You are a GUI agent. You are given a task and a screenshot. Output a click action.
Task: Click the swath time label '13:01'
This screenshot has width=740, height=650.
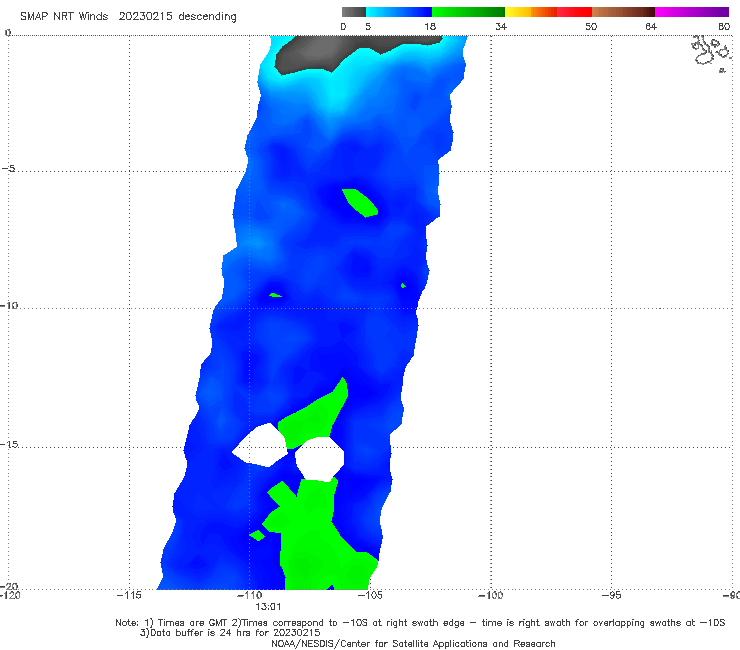(x=268, y=607)
